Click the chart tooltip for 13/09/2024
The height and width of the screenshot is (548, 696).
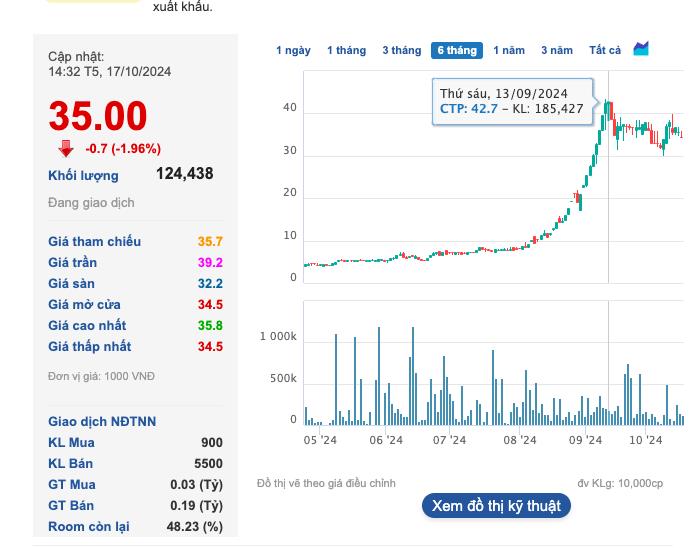click(512, 101)
